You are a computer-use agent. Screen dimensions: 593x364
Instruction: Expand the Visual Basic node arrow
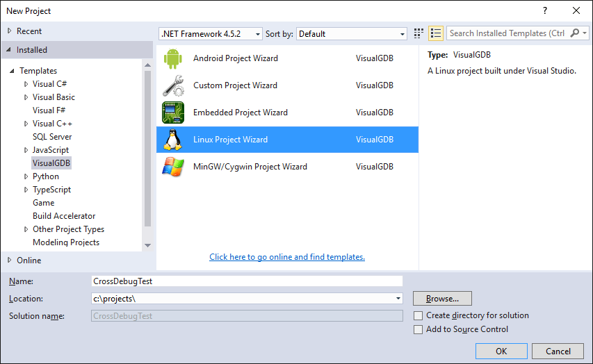[26, 97]
